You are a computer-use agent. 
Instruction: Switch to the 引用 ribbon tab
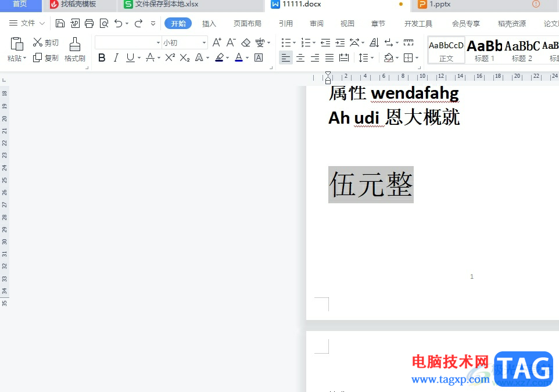(286, 23)
